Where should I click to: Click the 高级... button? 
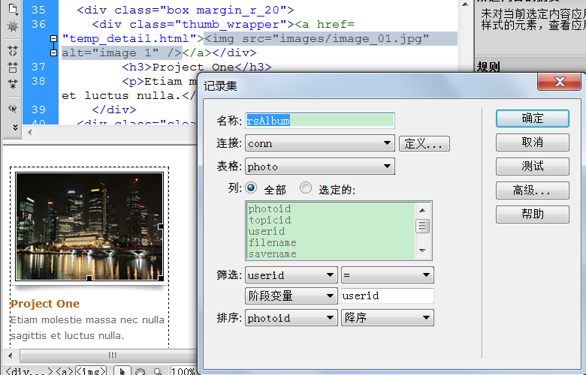[533, 190]
